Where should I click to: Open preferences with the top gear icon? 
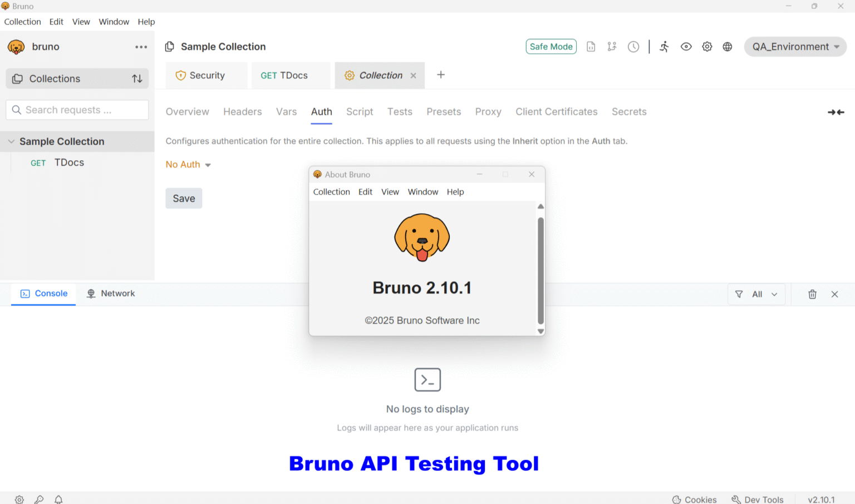707,47
